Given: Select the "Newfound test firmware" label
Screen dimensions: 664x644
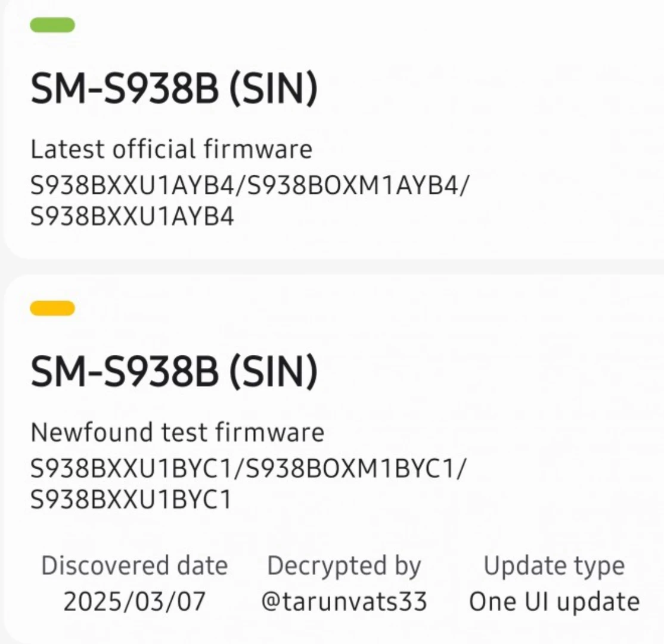Looking at the screenshot, I should coord(177,432).
